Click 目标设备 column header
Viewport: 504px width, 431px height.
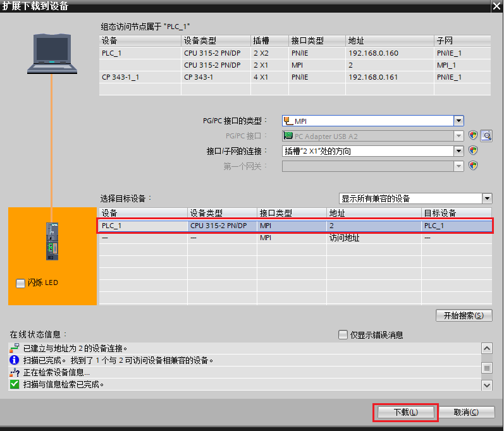coord(457,213)
